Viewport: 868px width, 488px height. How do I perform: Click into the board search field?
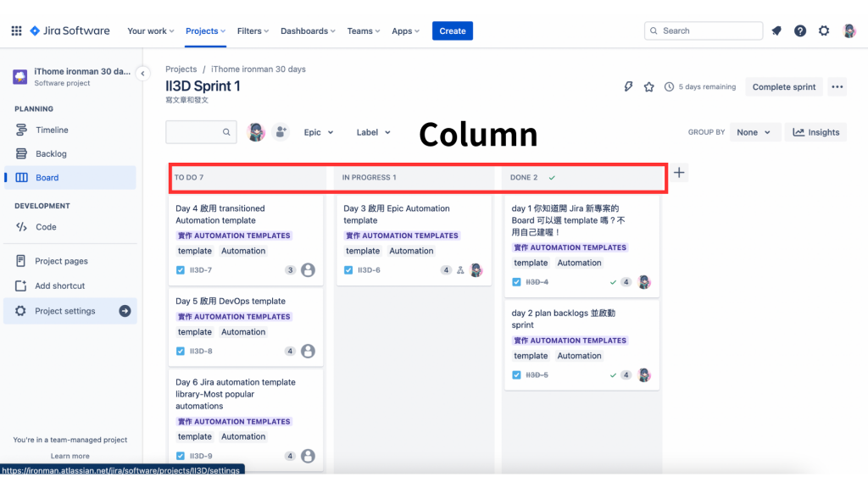tap(201, 132)
